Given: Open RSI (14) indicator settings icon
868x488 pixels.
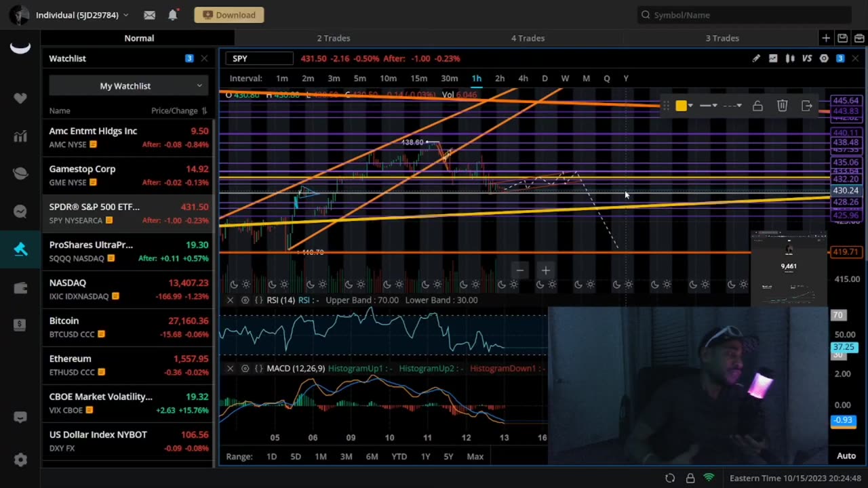Looking at the screenshot, I should coord(245,300).
